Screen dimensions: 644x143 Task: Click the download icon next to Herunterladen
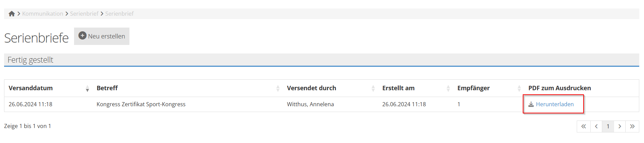click(x=531, y=104)
